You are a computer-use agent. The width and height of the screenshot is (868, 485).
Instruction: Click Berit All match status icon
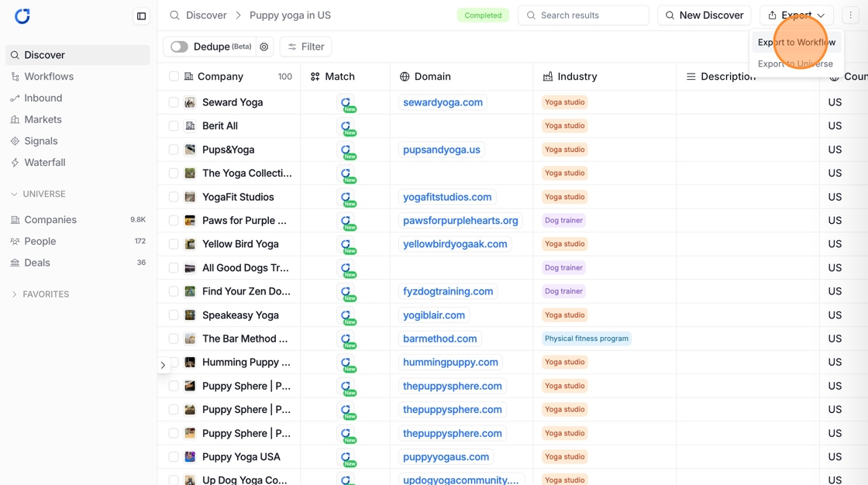coord(346,127)
